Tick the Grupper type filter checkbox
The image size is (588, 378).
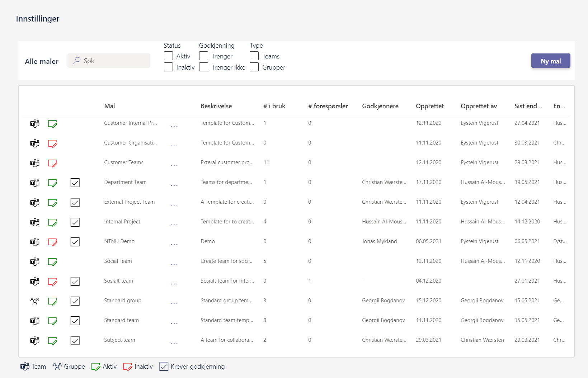click(x=254, y=67)
